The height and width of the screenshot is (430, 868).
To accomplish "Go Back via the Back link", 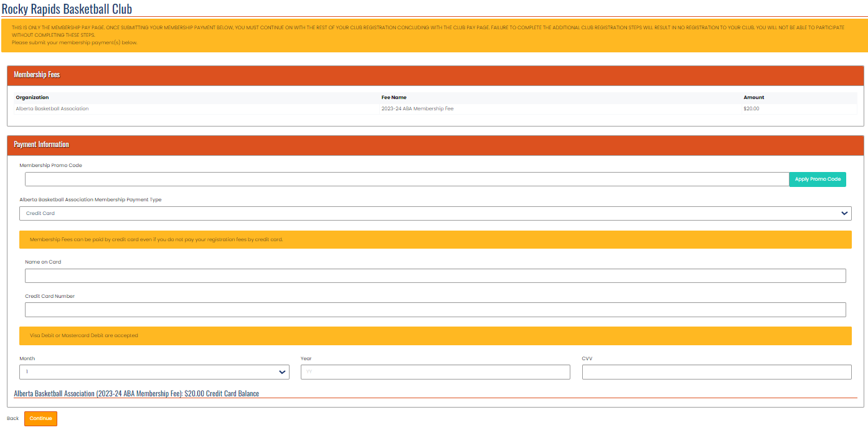I will pyautogui.click(x=13, y=418).
